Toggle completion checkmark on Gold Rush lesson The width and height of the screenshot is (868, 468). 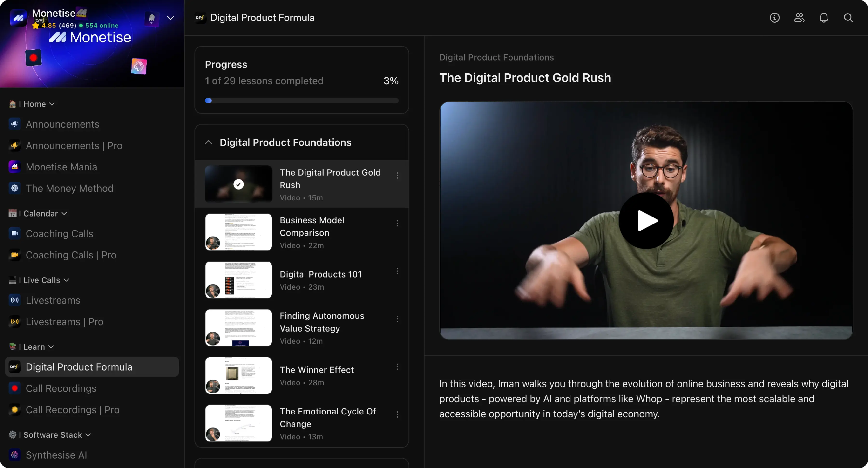[238, 184]
